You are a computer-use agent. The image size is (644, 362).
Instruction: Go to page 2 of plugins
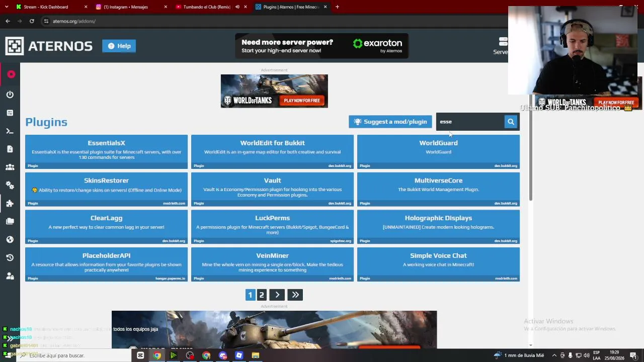[x=262, y=295]
